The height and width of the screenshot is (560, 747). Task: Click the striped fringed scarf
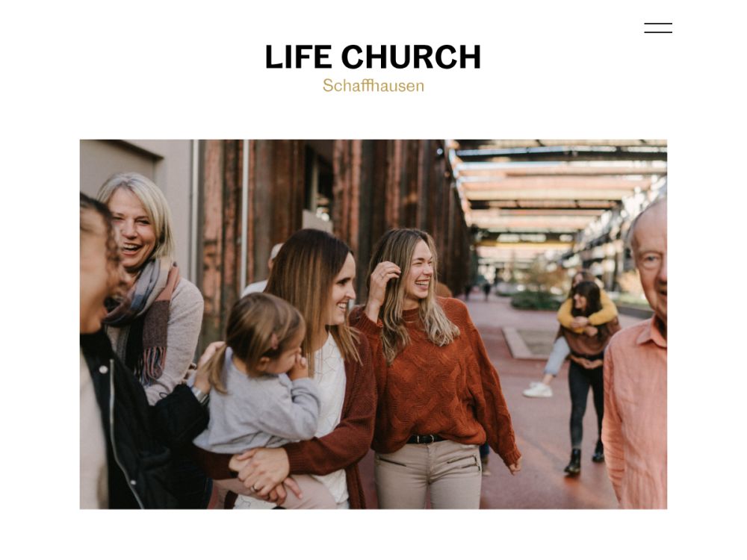tap(143, 319)
